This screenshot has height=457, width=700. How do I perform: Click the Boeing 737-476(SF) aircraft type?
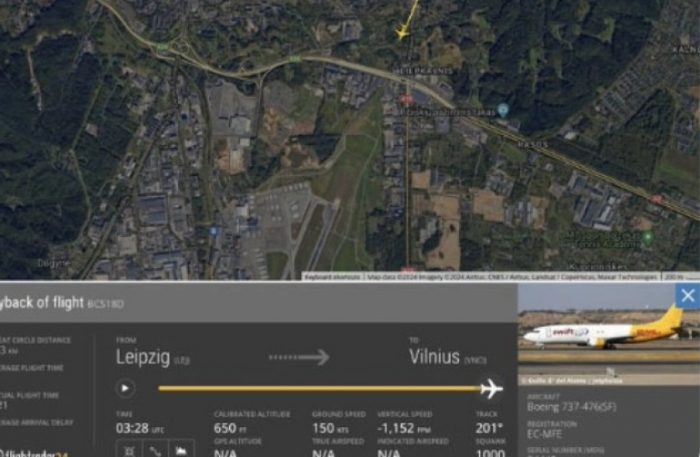click(x=571, y=407)
